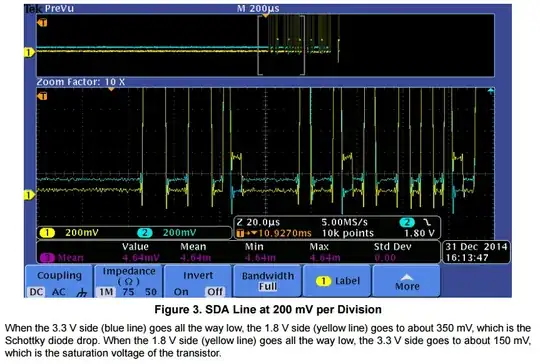Set coupling to AC
540x364 pixels.
click(59, 292)
